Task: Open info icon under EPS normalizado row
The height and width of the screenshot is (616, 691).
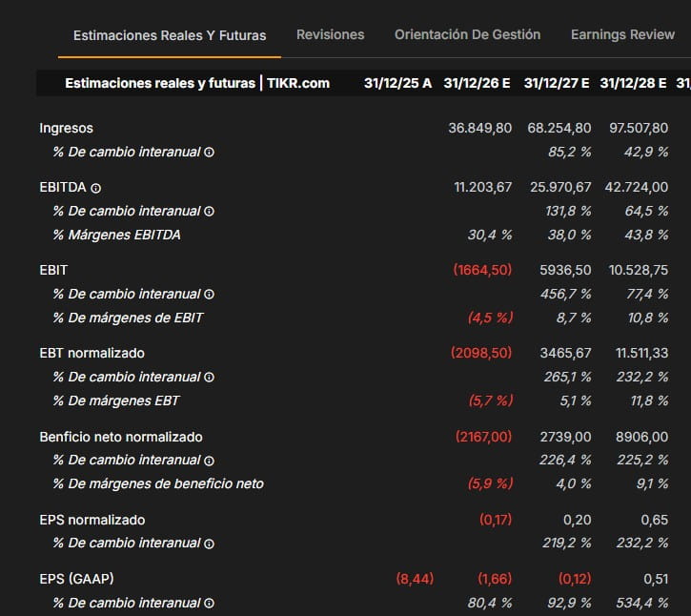Action: 210,544
